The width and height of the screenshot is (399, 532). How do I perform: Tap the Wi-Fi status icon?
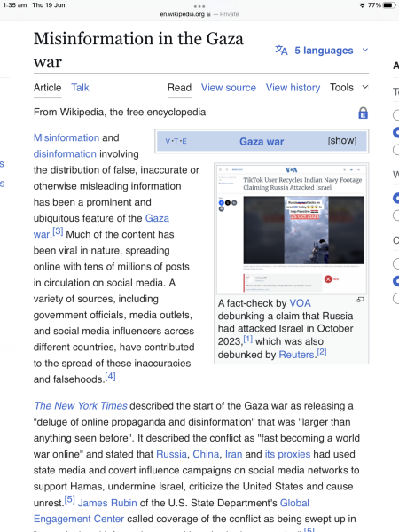[x=363, y=5]
